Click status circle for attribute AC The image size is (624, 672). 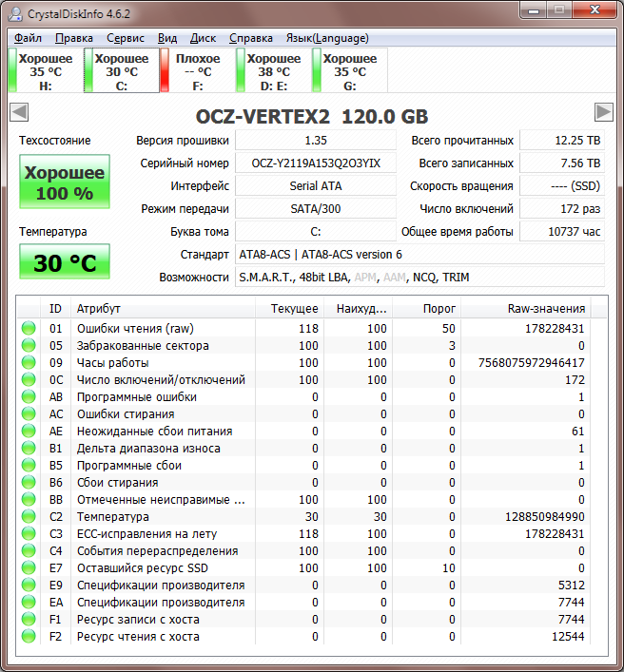pos(29,414)
